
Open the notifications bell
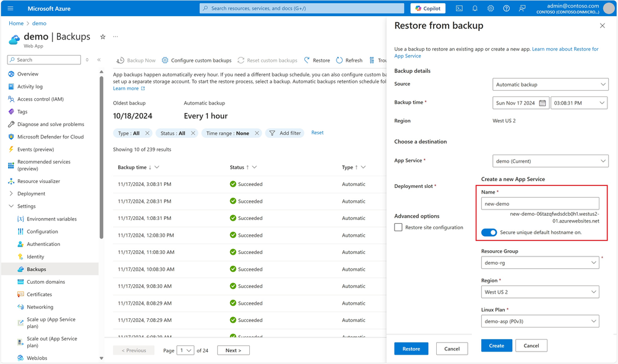click(x=475, y=8)
